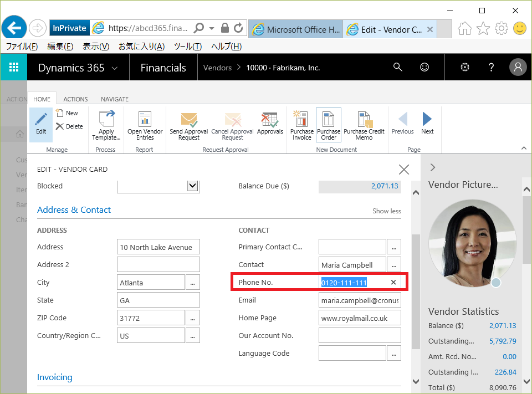532x394 pixels.
Task: Create a new Purchase Order
Action: [329, 125]
